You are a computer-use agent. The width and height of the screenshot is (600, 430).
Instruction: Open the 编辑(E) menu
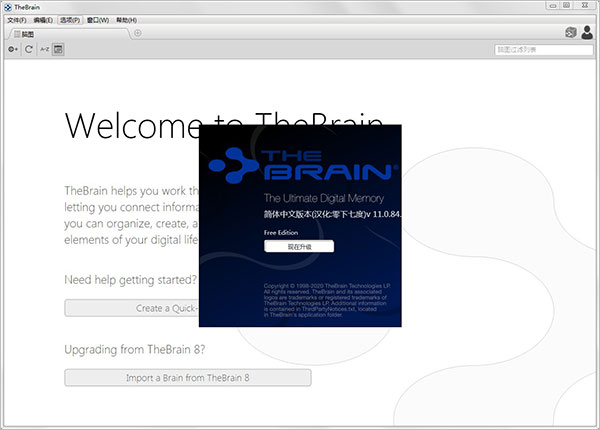[43, 20]
